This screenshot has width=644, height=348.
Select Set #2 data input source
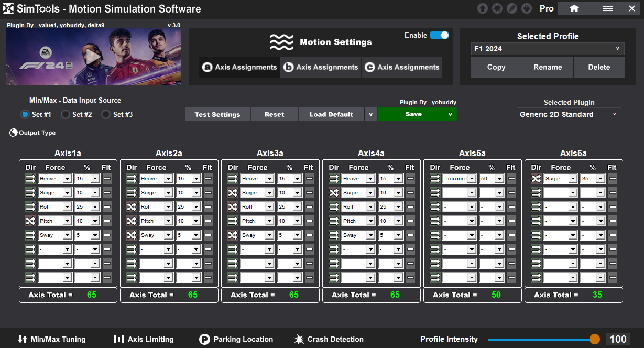pos(66,114)
